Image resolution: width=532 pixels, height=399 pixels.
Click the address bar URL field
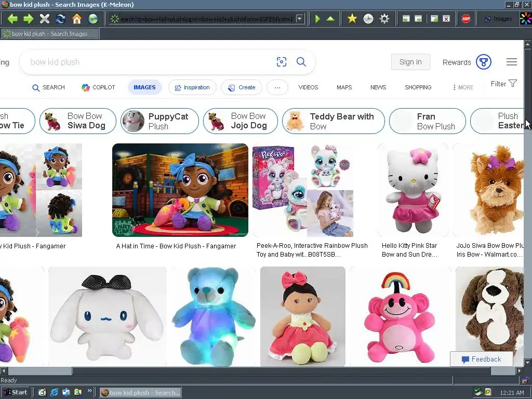206,19
